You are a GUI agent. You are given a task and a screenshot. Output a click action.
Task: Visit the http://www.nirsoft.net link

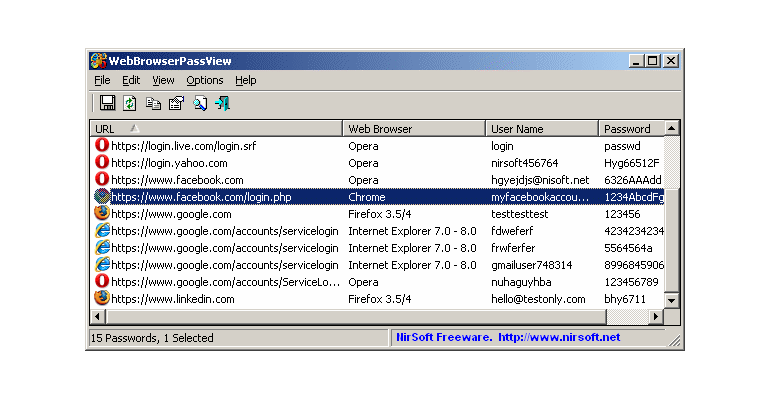coord(559,337)
